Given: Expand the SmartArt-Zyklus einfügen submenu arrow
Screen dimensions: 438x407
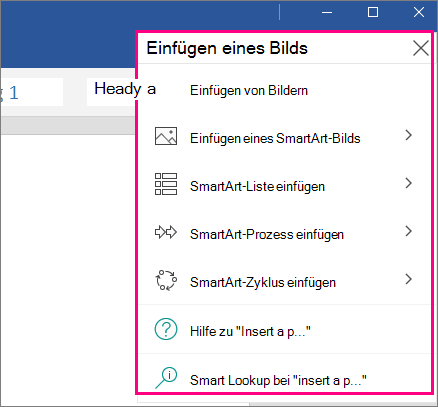Looking at the screenshot, I should coord(409,279).
